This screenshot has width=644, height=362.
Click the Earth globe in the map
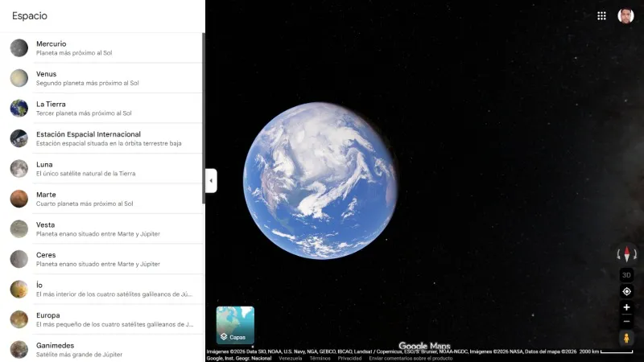tap(320, 180)
